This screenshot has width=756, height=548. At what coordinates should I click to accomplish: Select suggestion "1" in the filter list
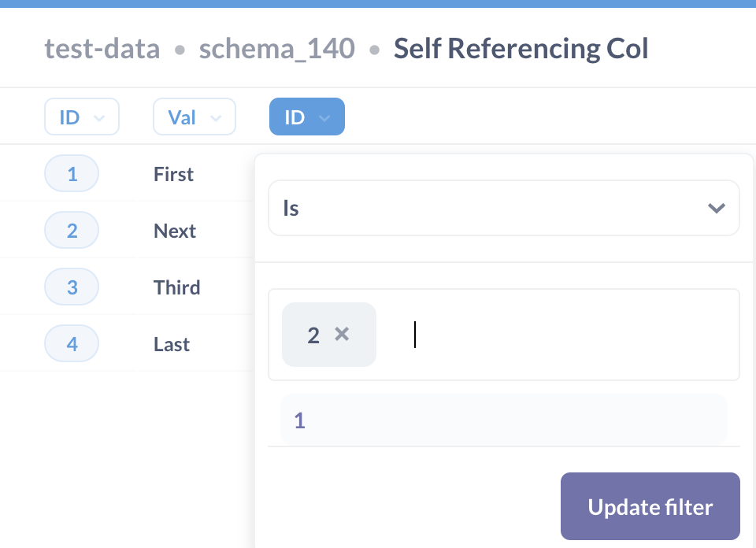click(504, 420)
